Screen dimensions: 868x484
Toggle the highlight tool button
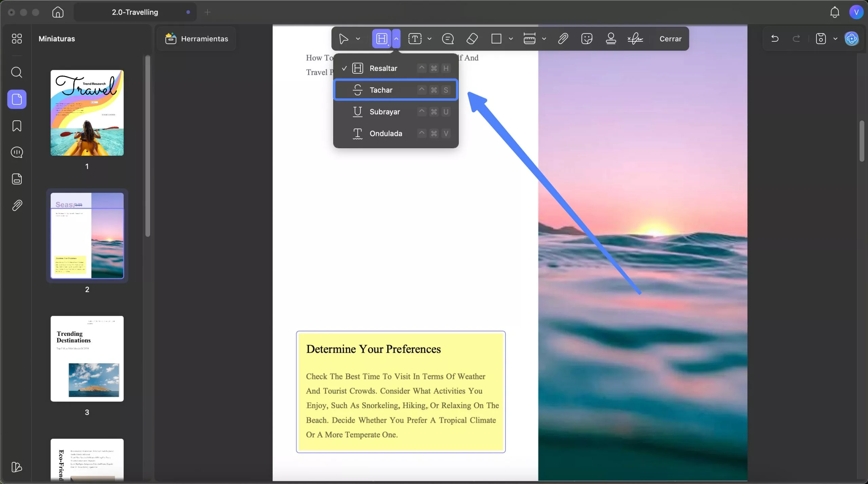tap(382, 39)
